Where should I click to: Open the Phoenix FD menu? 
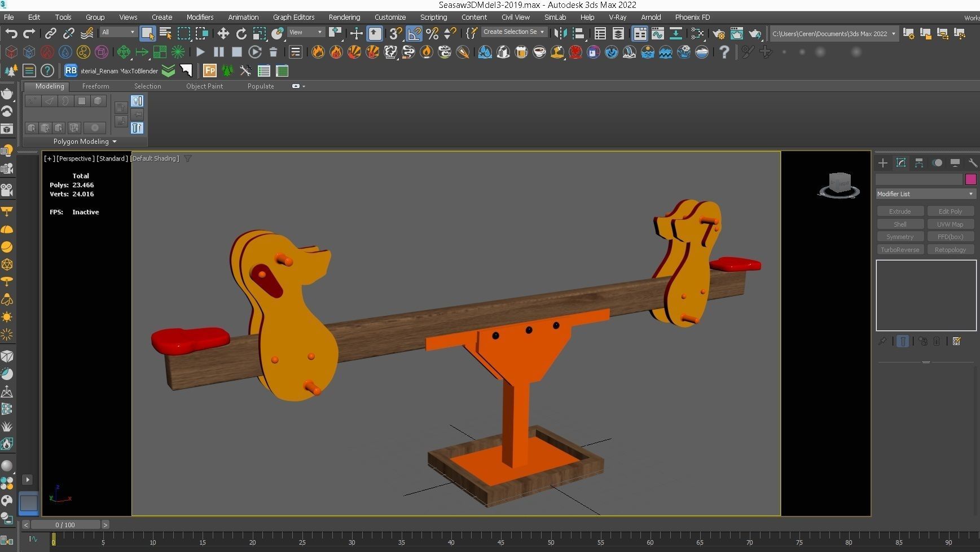[x=692, y=17]
